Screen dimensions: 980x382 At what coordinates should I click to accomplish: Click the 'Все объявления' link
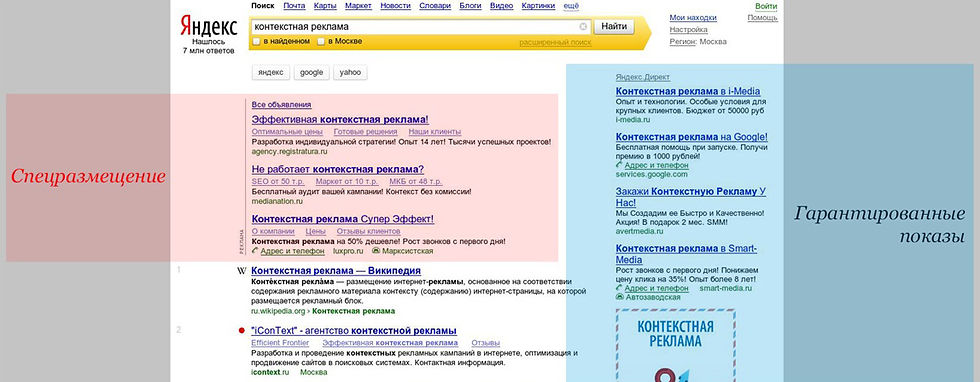[x=281, y=105]
